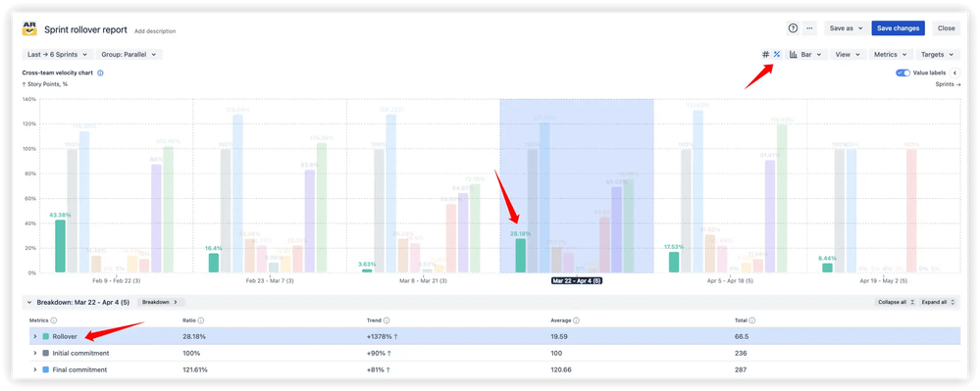The image size is (980, 391).
Task: Click info icon beside Trend column header
Action: 387,320
